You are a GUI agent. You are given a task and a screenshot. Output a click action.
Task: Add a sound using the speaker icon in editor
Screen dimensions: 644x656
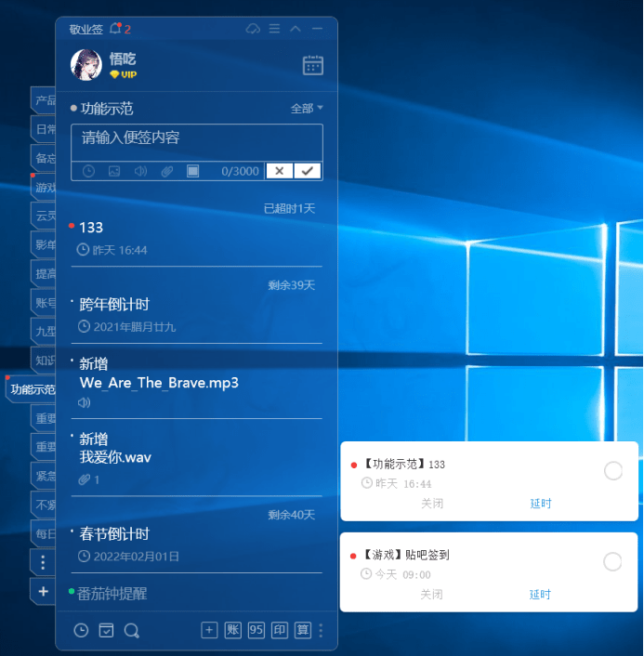(x=140, y=171)
